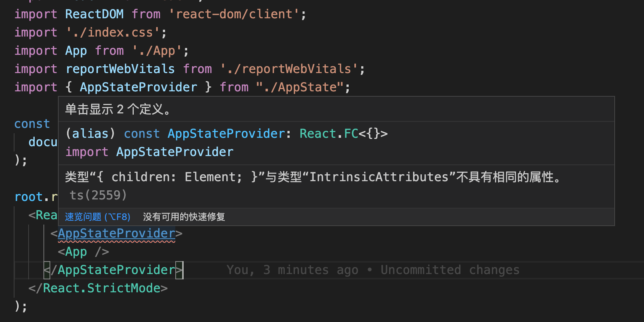Click the IntrinsicAttributes type error message

tap(313, 177)
